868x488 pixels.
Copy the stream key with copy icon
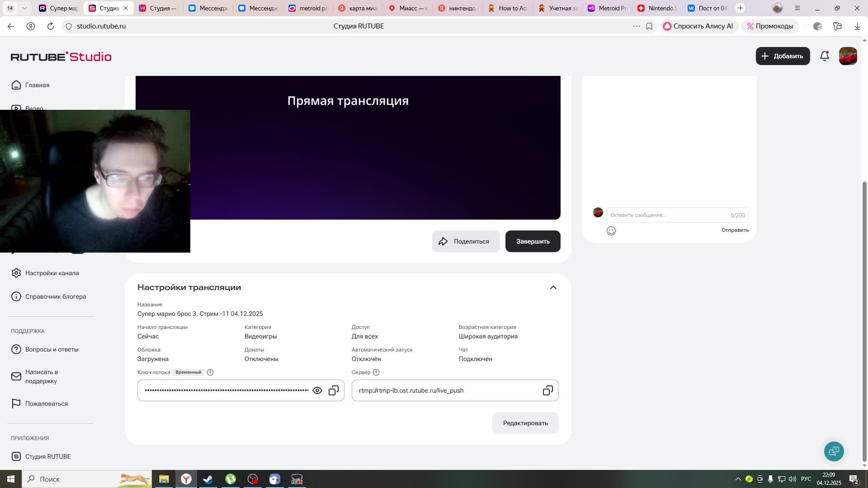tap(334, 390)
